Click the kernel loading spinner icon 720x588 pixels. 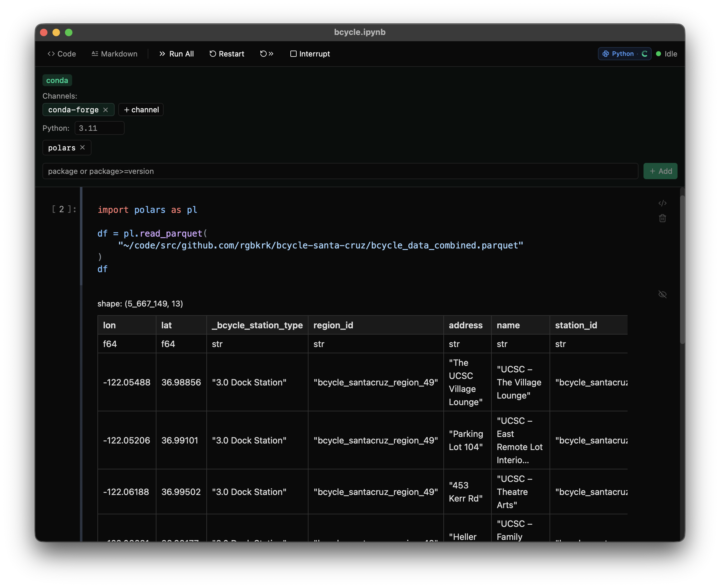(x=645, y=53)
